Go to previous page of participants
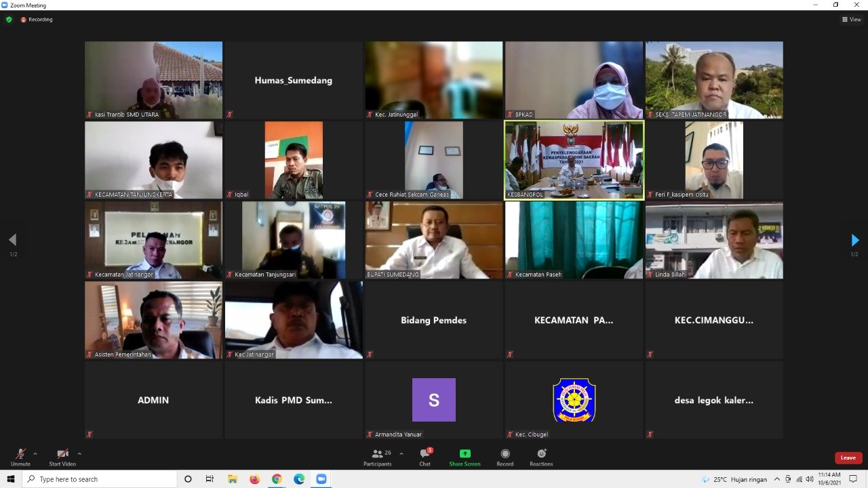868x488 pixels. tap(12, 240)
